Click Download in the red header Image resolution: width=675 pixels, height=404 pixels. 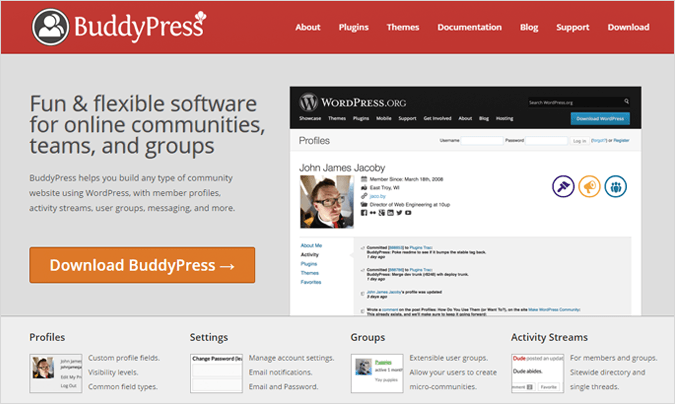click(x=628, y=27)
